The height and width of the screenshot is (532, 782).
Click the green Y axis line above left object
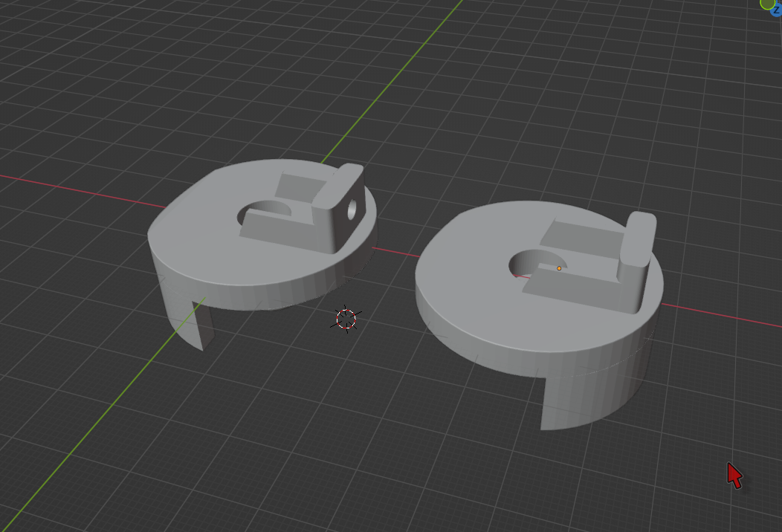coord(394,80)
